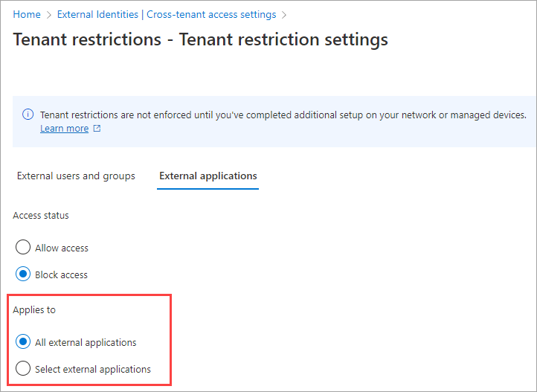Click the external-link icon beside Learn more
The image size is (537, 392).
click(x=97, y=129)
